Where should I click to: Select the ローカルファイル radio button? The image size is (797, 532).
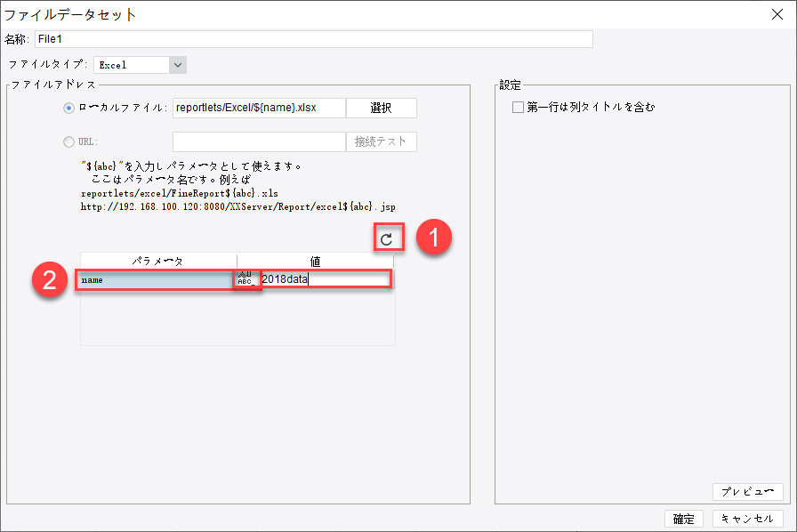tap(68, 108)
